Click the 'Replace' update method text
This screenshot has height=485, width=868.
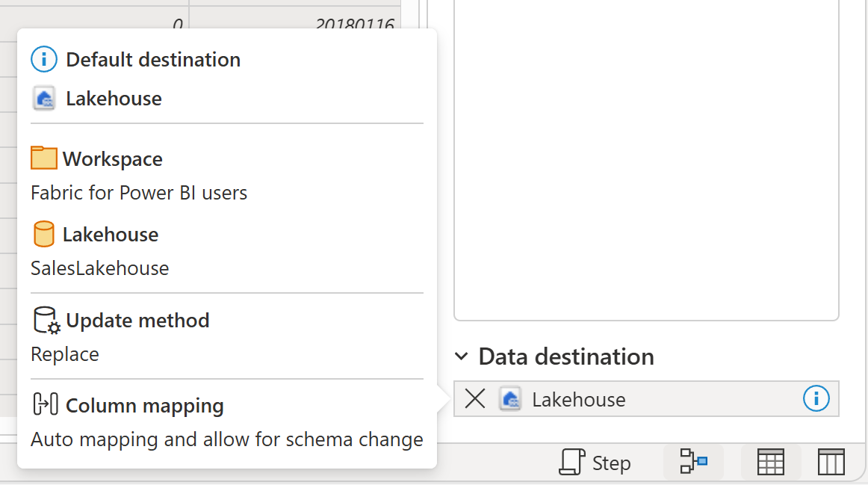64,353
